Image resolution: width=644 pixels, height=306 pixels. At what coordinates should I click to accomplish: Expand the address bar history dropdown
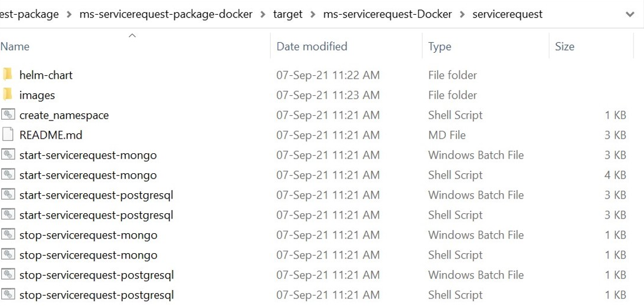tap(630, 14)
